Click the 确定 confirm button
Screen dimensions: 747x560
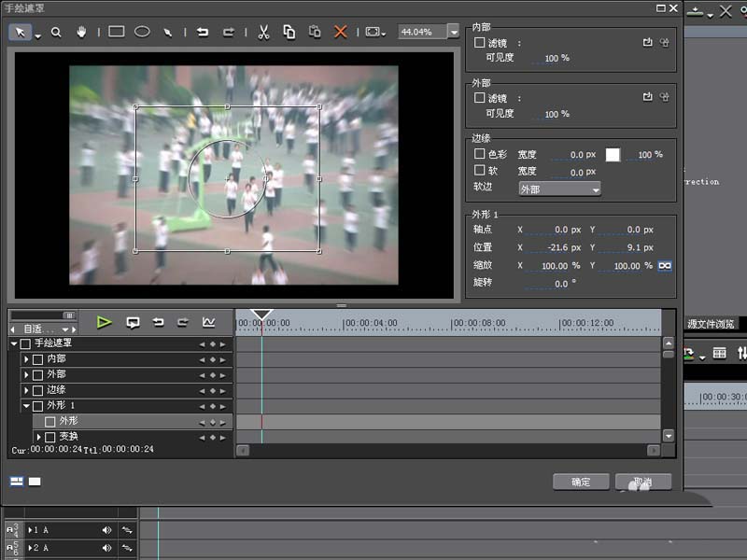point(581,482)
